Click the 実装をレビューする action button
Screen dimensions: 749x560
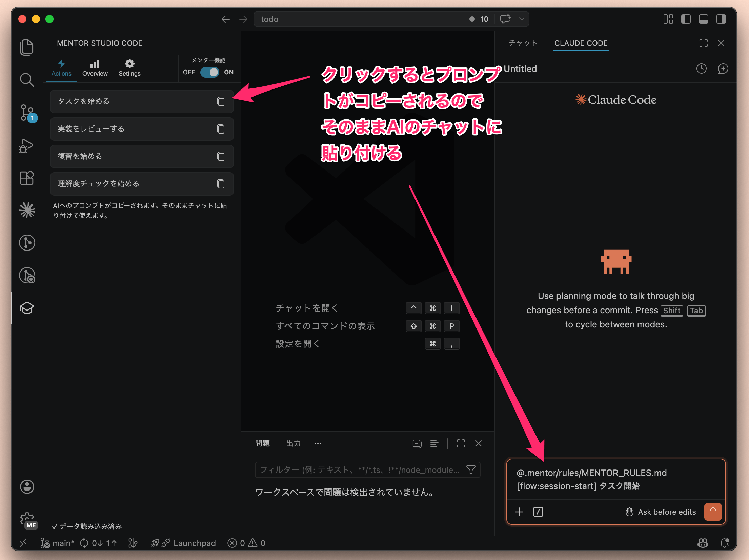(x=142, y=129)
